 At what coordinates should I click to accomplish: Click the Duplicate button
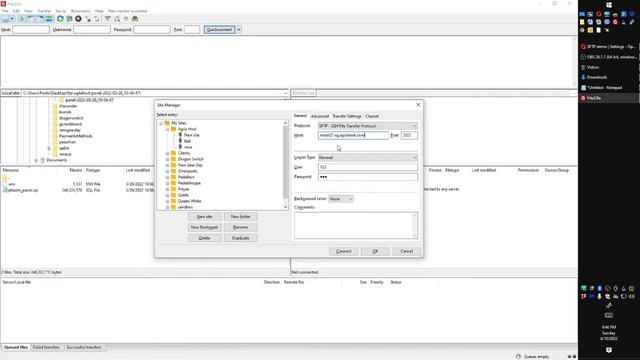[x=240, y=238]
